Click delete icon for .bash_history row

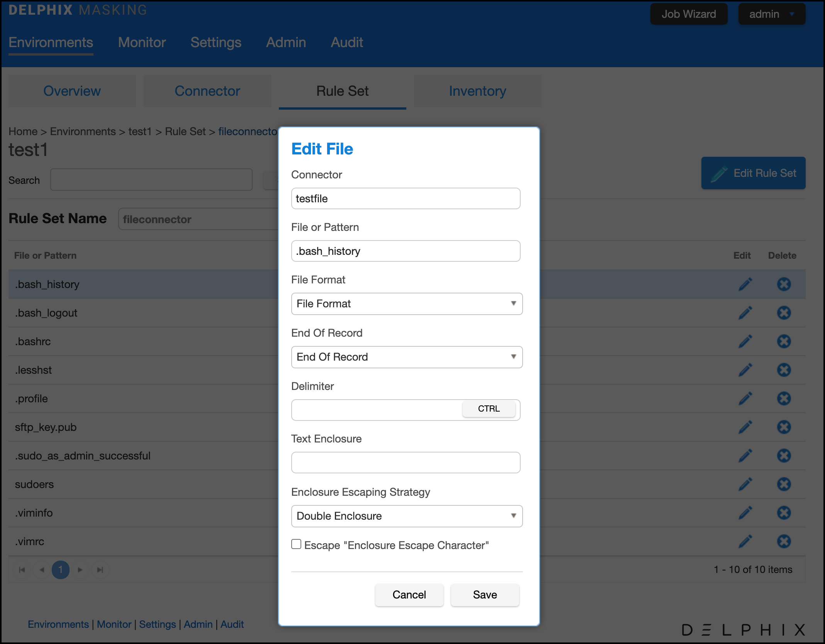(x=784, y=284)
